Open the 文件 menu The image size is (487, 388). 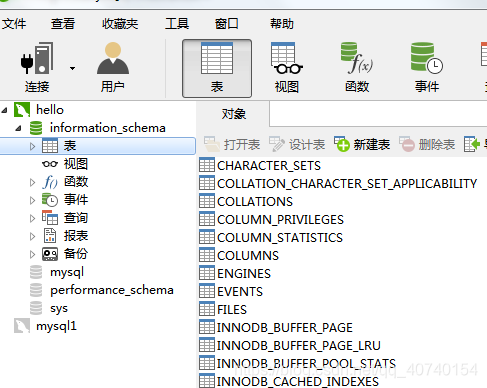[x=14, y=24]
